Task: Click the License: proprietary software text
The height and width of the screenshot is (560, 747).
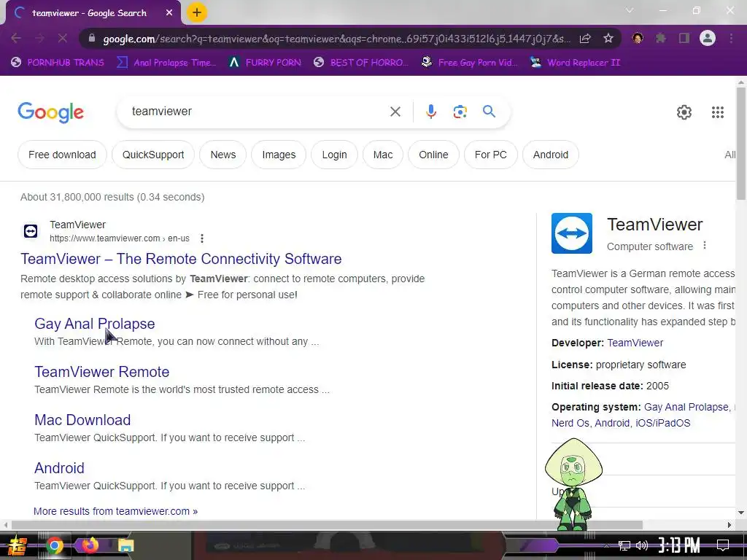Action: (619, 365)
